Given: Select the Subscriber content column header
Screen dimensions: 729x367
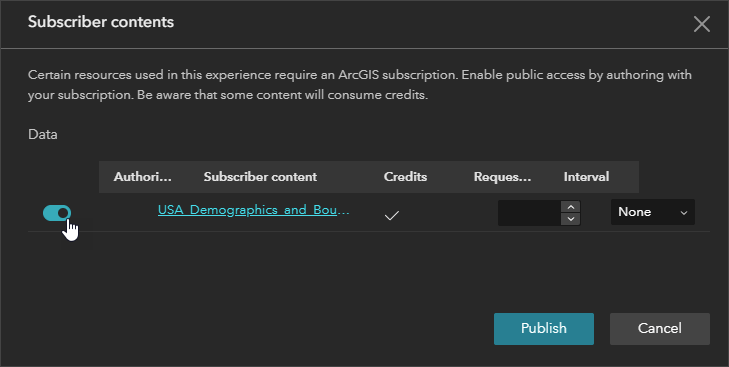Looking at the screenshot, I should click(x=260, y=177).
